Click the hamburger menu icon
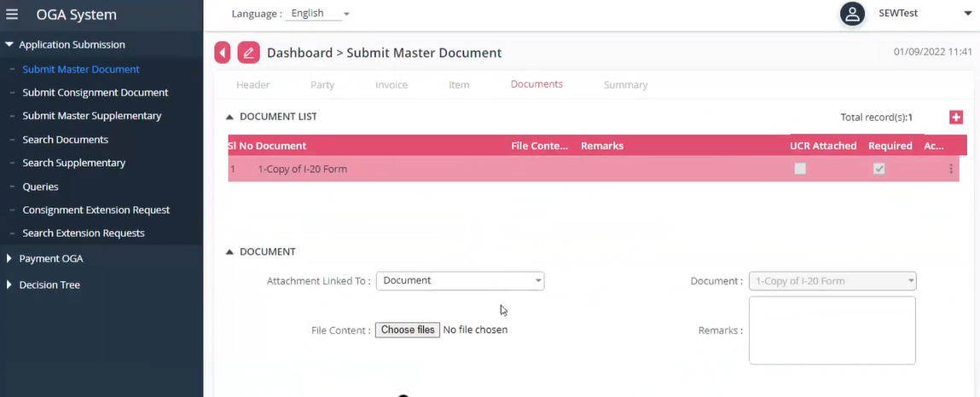This screenshot has width=980, height=397. (12, 14)
